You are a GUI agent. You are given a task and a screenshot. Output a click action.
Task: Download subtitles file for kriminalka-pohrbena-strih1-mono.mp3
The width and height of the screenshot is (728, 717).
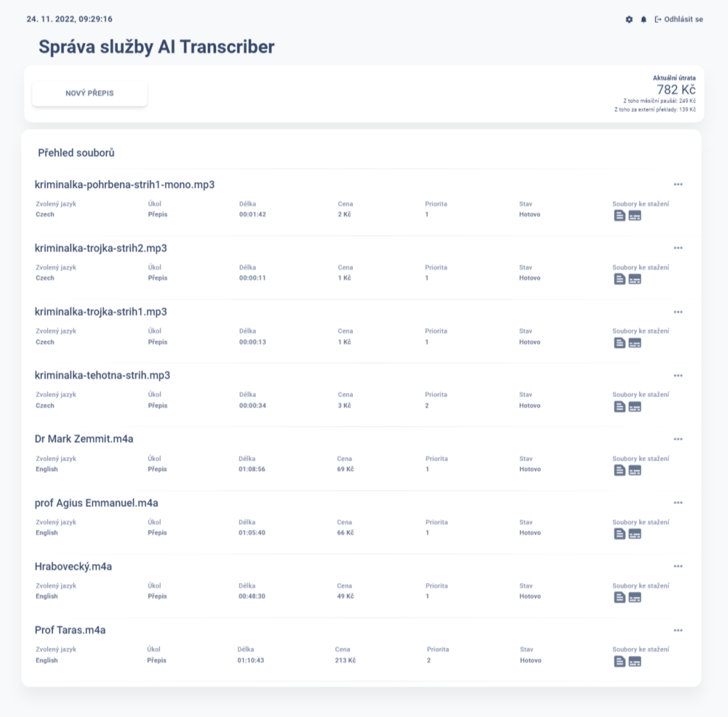[x=634, y=215]
